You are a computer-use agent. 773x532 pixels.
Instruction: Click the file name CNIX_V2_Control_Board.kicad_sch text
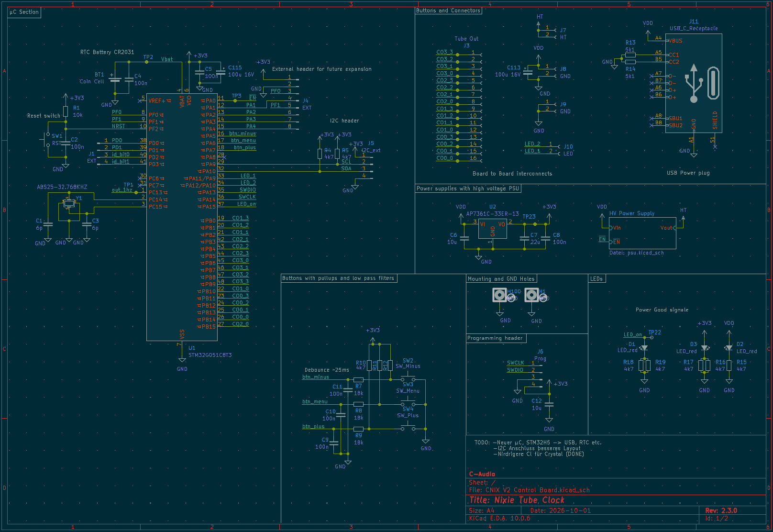pos(538,490)
